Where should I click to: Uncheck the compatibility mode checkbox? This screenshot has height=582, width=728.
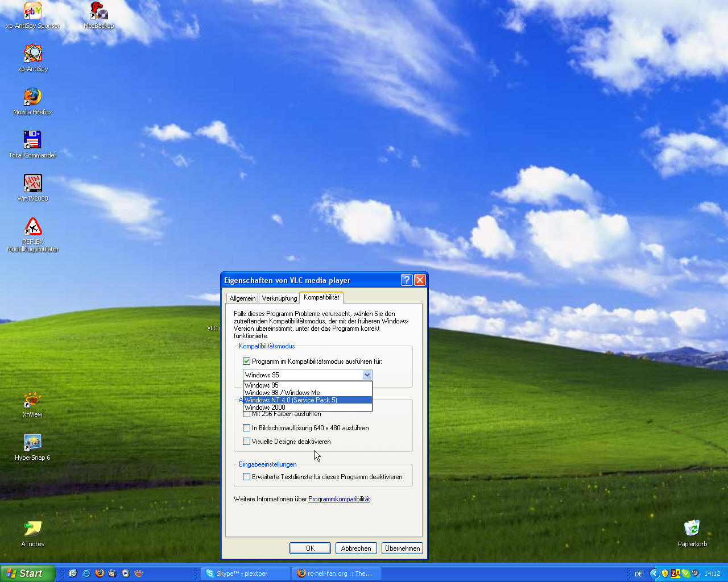[x=247, y=361]
